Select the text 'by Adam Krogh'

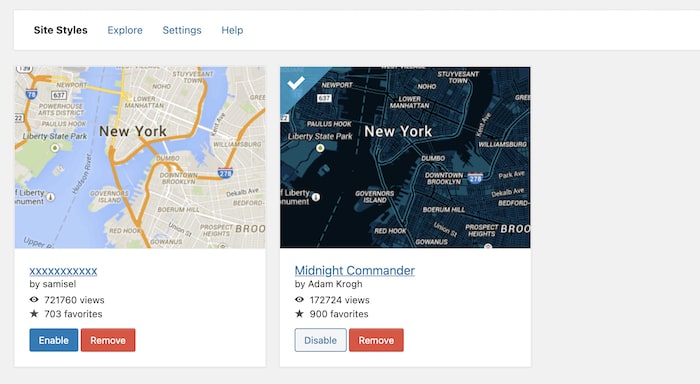point(329,284)
